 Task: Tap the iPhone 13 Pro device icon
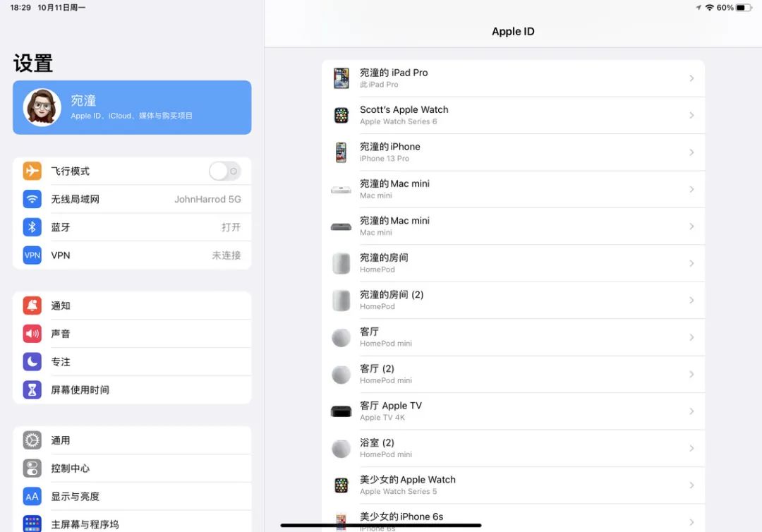(341, 152)
